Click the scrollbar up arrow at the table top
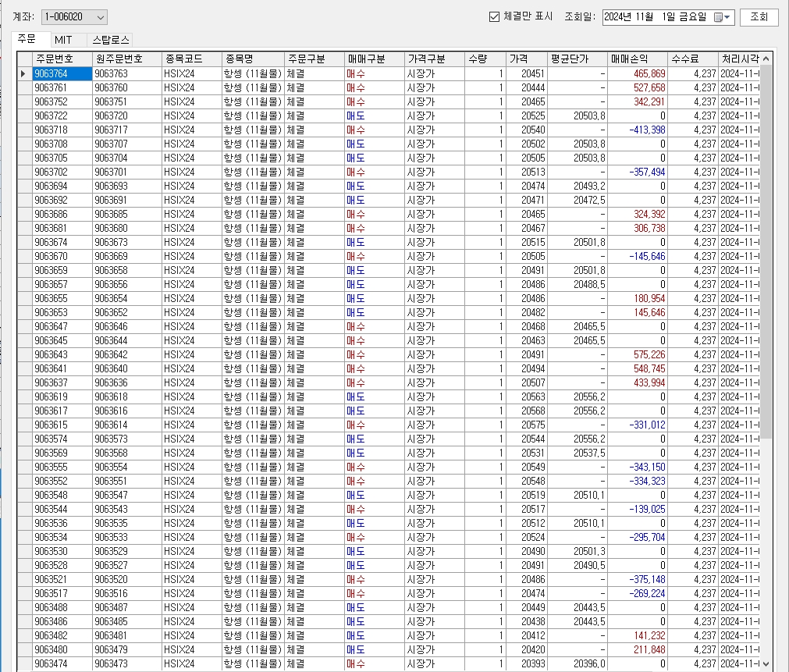 (766, 59)
